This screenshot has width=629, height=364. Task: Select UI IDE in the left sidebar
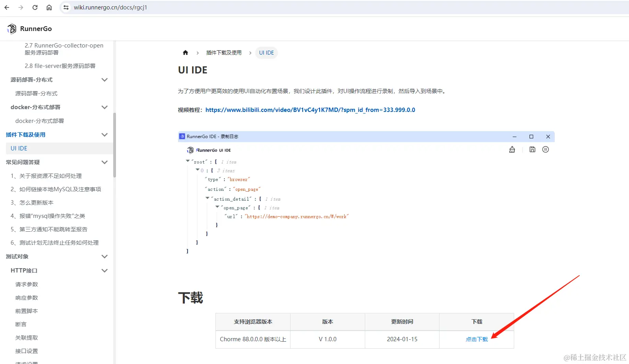point(59,148)
